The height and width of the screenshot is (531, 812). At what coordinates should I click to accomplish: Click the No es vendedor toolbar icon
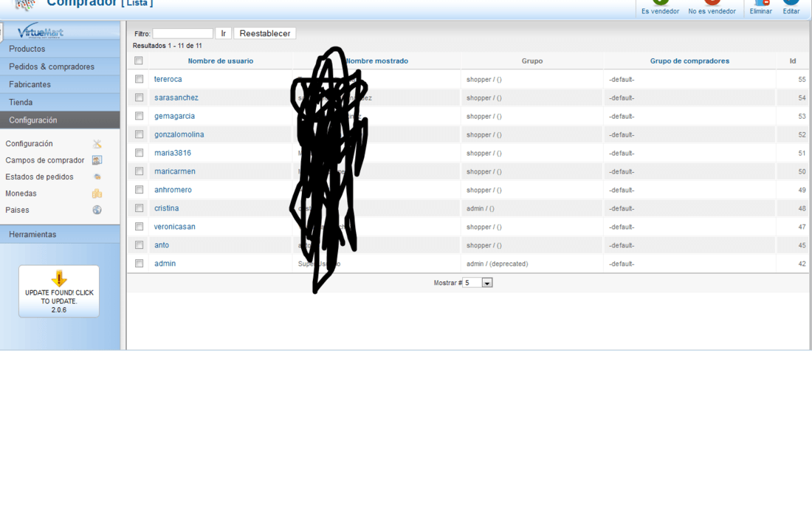pyautogui.click(x=712, y=2)
